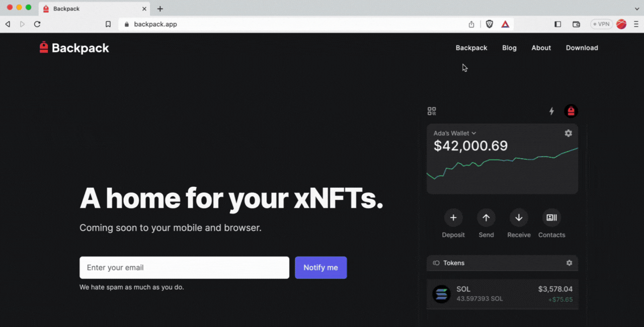The image size is (644, 327).
Task: Open wallet settings gear icon
Action: [569, 133]
